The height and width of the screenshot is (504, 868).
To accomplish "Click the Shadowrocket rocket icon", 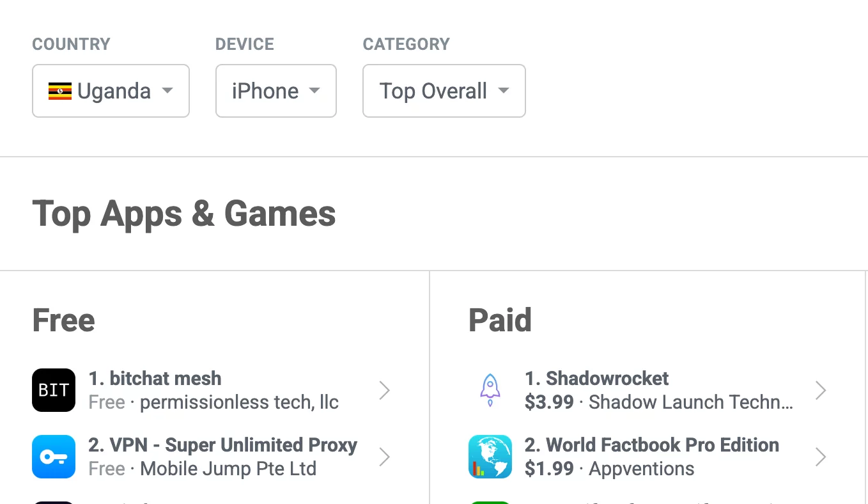I will [490, 390].
